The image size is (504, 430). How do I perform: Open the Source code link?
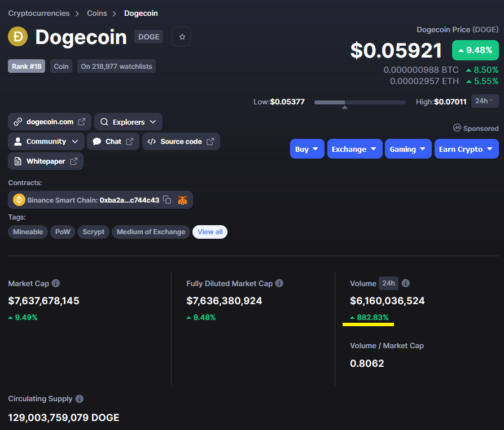point(181,142)
